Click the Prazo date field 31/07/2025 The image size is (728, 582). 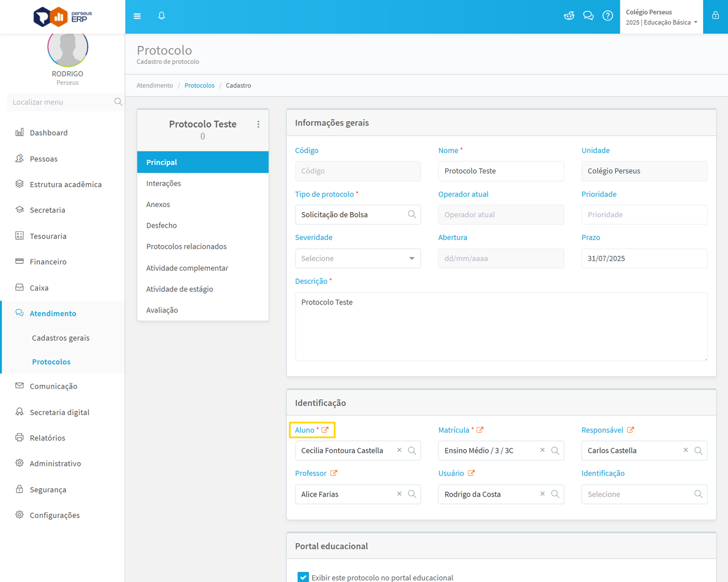pyautogui.click(x=644, y=258)
